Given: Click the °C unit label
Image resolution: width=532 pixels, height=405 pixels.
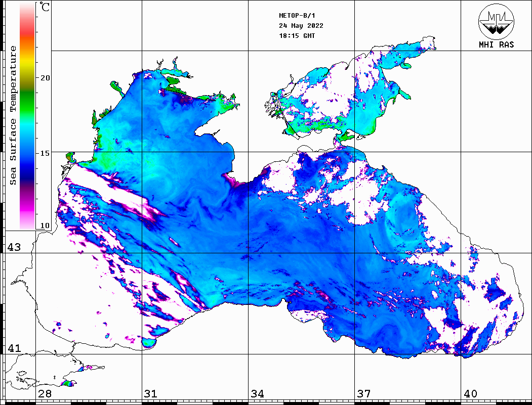Looking at the screenshot, I should [x=45, y=7].
